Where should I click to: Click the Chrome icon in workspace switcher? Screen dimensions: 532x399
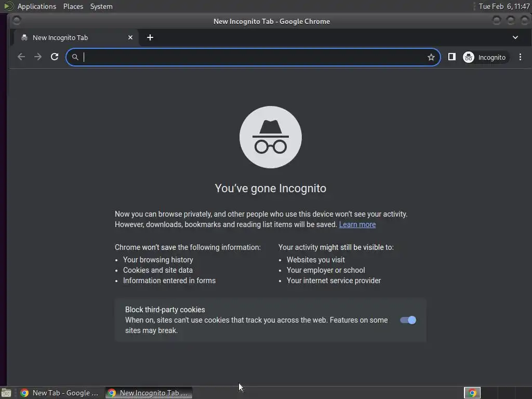pos(472,393)
